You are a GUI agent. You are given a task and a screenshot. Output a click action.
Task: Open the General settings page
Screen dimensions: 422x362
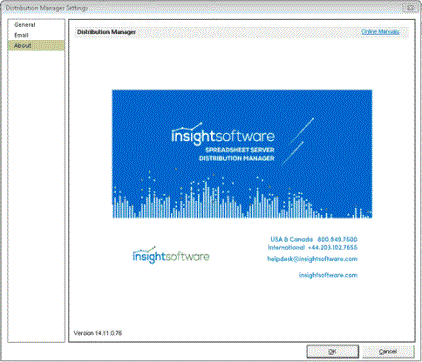[25, 25]
